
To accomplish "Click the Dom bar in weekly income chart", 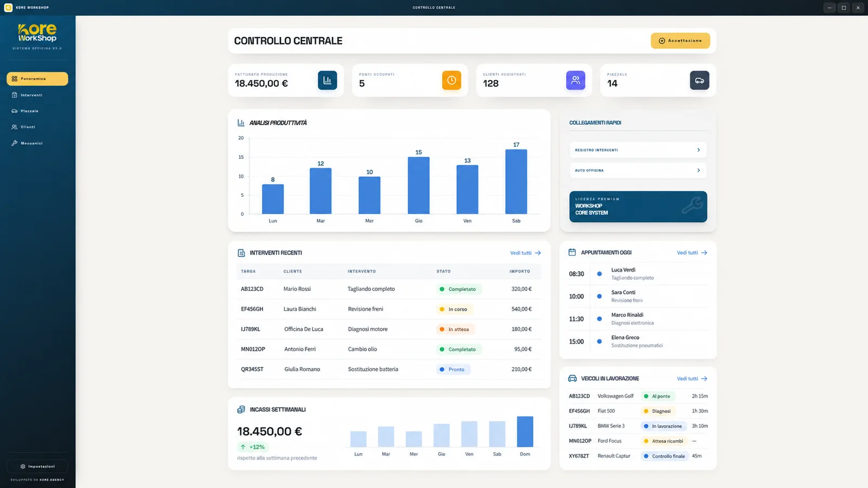I will pyautogui.click(x=525, y=432).
